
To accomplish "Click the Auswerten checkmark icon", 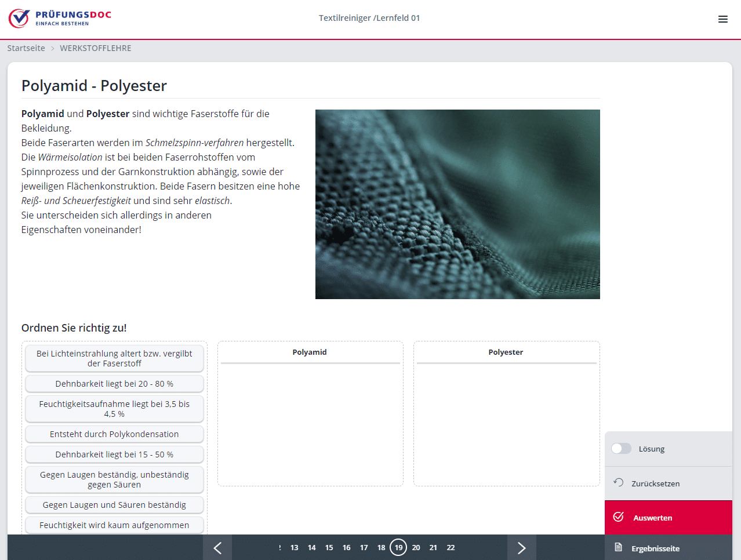I will pos(619,517).
